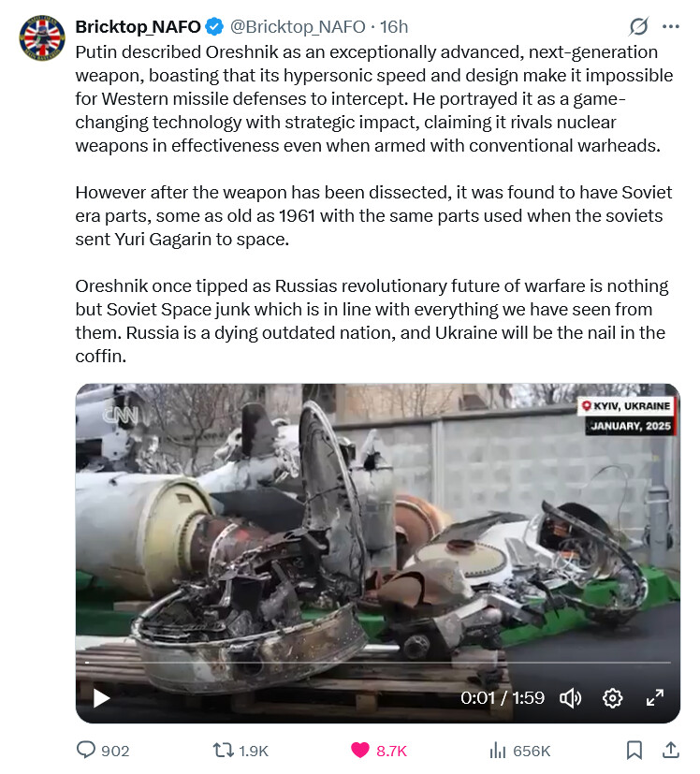This screenshot has height=774, width=700.
Task: Mute the video volume
Action: point(570,698)
